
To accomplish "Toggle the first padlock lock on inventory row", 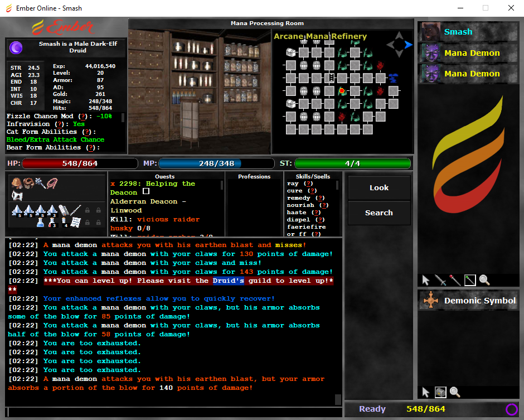I will tap(88, 210).
